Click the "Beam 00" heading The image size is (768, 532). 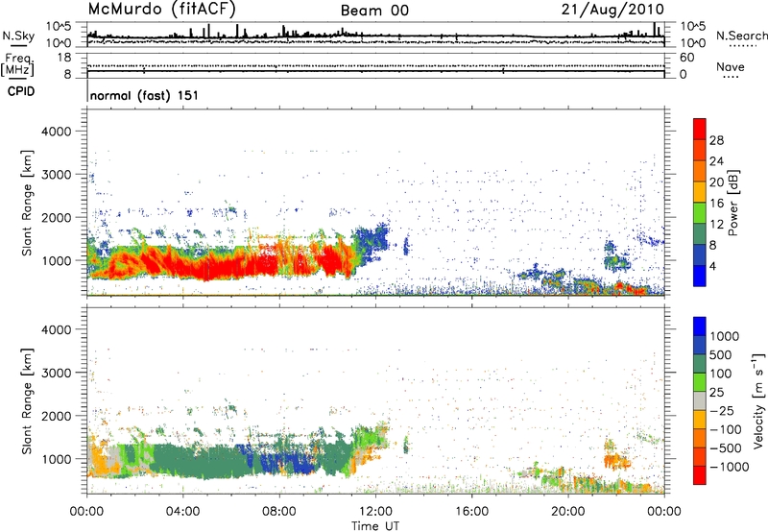(374, 11)
